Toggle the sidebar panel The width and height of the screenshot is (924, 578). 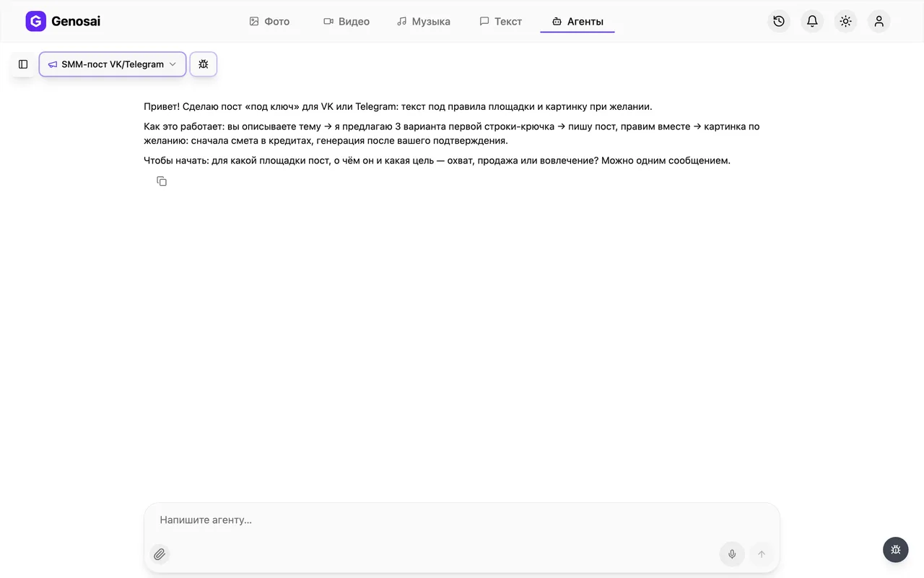[23, 64]
